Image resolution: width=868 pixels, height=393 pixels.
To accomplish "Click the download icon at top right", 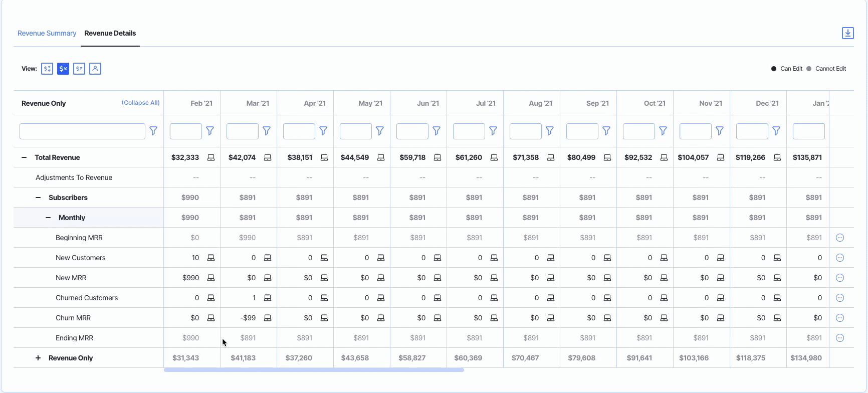I will 847,33.
